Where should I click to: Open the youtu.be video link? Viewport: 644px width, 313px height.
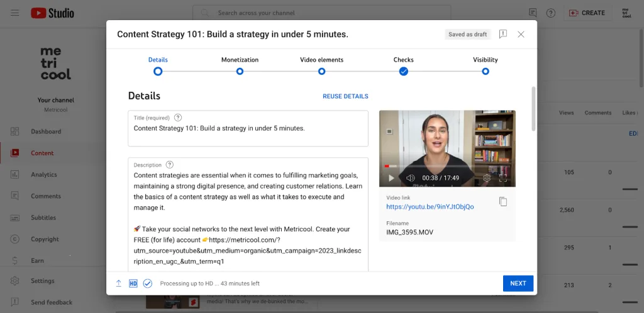pos(430,207)
